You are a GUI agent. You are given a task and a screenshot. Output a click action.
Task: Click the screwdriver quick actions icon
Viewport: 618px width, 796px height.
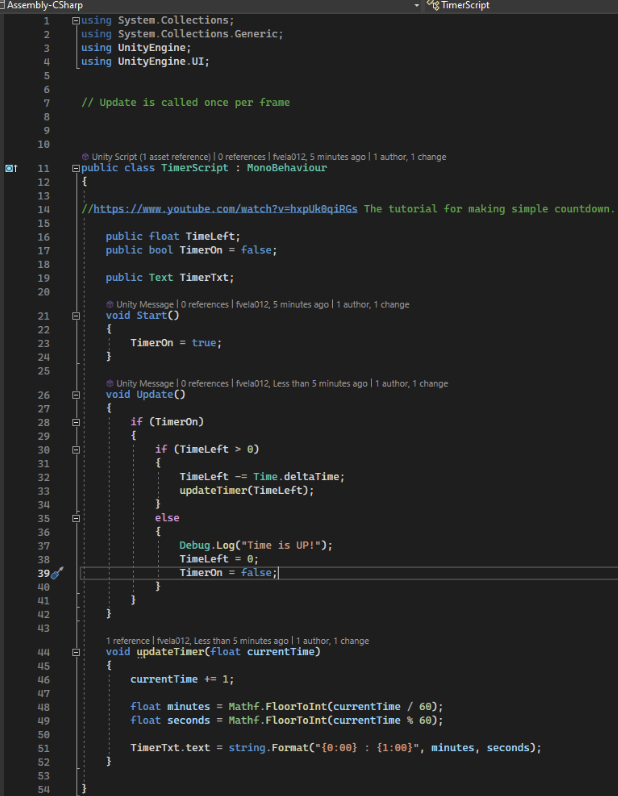pos(57,573)
